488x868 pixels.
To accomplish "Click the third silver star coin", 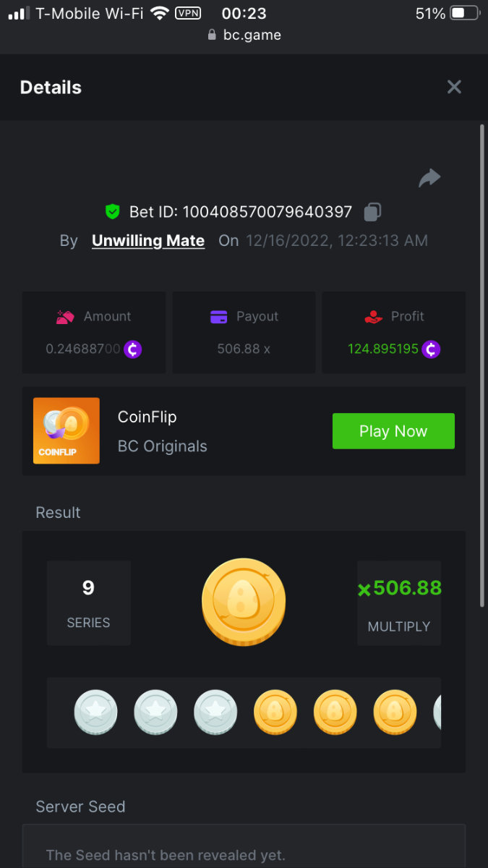I will coord(215,712).
